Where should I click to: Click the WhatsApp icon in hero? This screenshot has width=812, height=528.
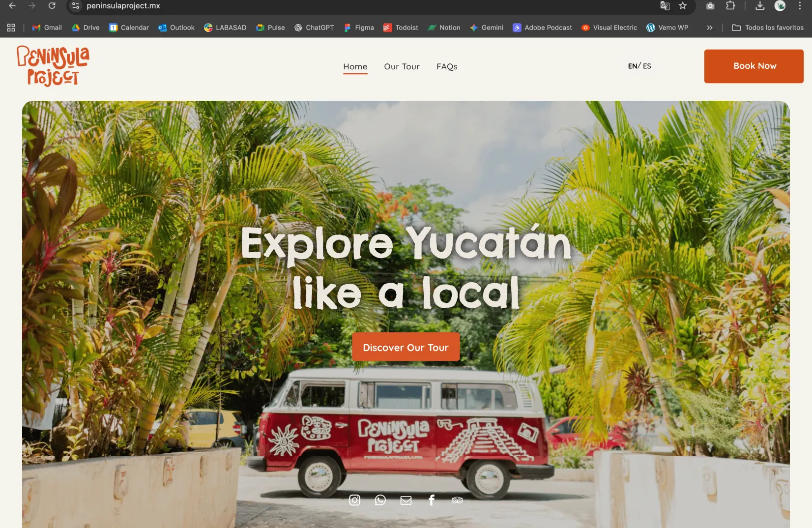pos(380,500)
